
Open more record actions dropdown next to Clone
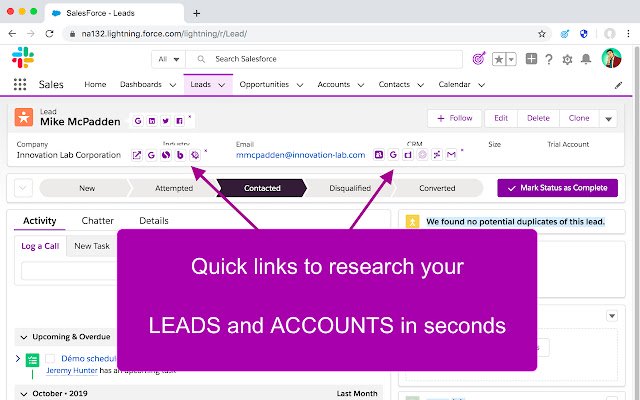click(608, 119)
